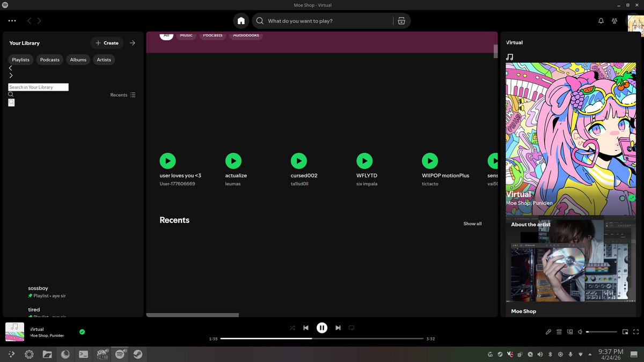Open the What's New notifications bell

point(601,21)
